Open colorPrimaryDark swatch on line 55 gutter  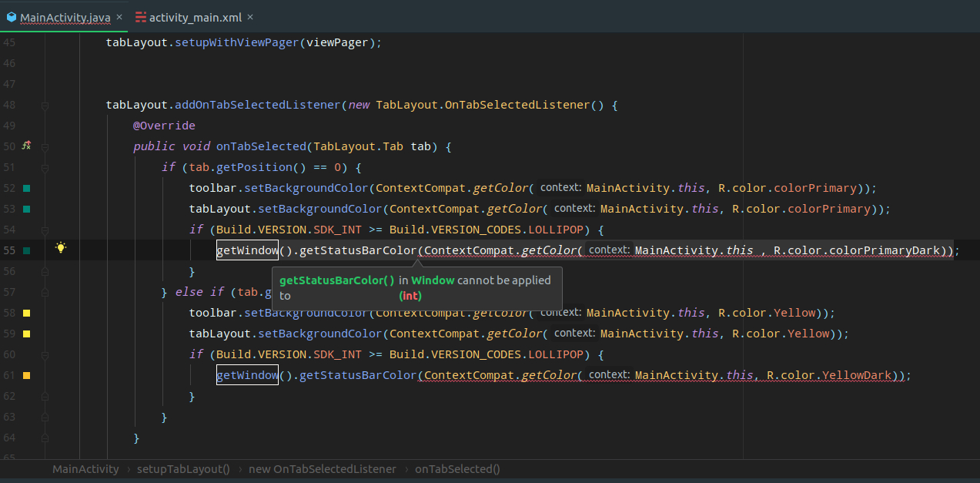pos(26,250)
